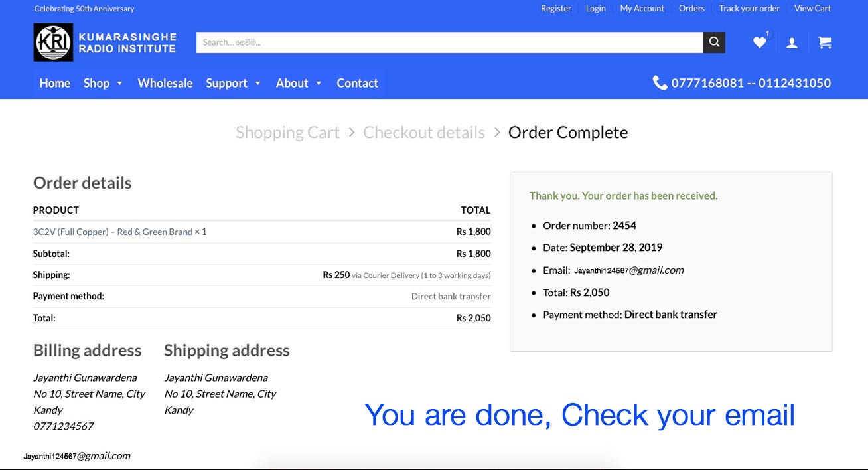Click Kumarasinghe Radio Institute title text

(127, 42)
